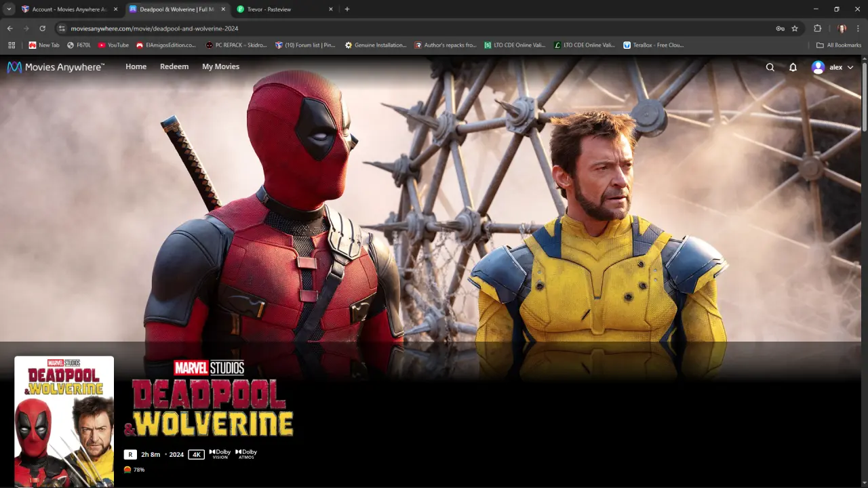Switch to the Account - Movies Anywhere tab
Screen dimensions: 868x488
pyautogui.click(x=70, y=9)
